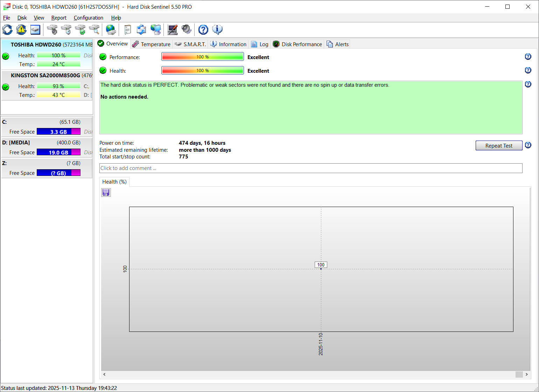Click the green check icon beside TOSHIBA disk
Image resolution: width=539 pixels, height=392 pixels.
[x=6, y=56]
